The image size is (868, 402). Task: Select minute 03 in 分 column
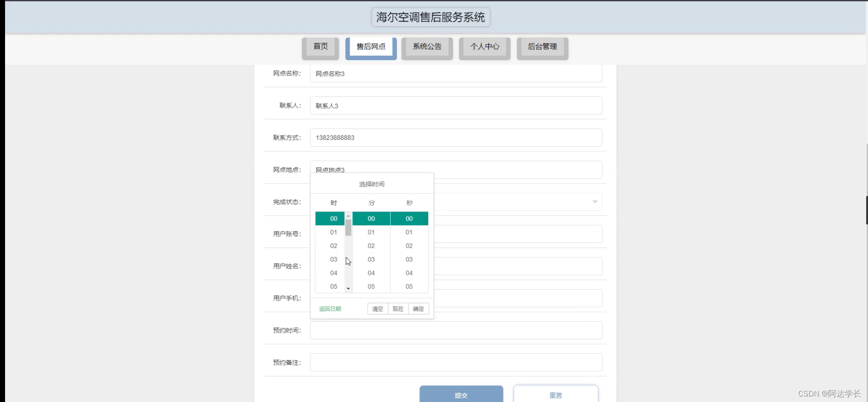[x=371, y=259]
